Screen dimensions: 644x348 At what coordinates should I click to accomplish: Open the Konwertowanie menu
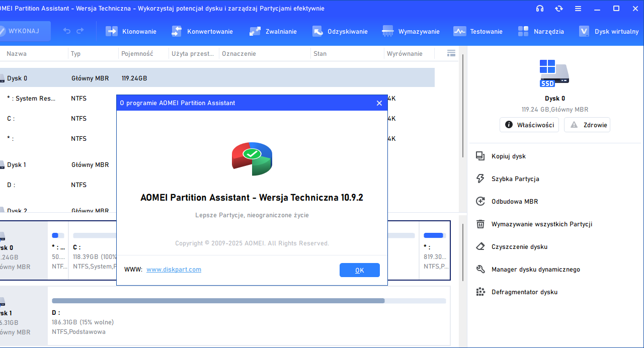click(x=202, y=31)
